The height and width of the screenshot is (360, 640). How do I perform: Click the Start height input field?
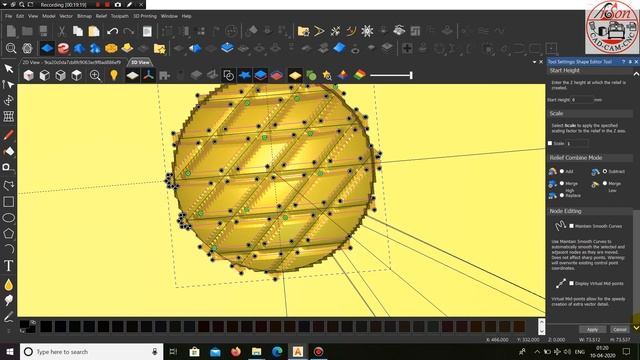[582, 100]
